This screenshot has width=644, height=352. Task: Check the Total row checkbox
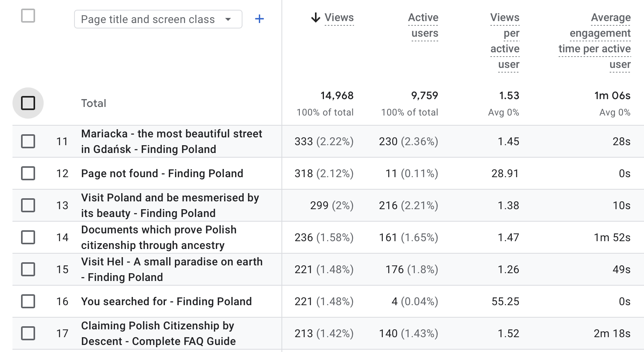pyautogui.click(x=28, y=103)
